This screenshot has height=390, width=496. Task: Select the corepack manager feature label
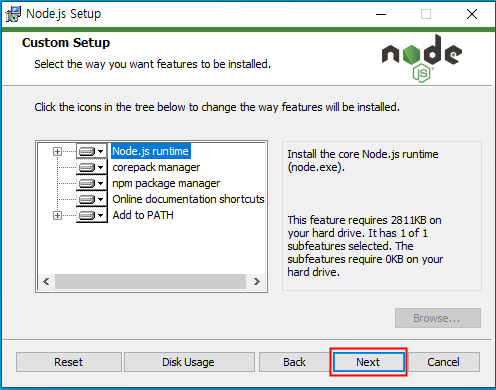(156, 167)
